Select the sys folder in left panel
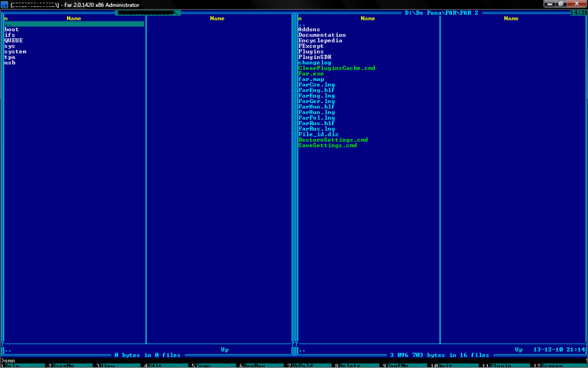Image resolution: width=588 pixels, height=368 pixels. coord(10,46)
